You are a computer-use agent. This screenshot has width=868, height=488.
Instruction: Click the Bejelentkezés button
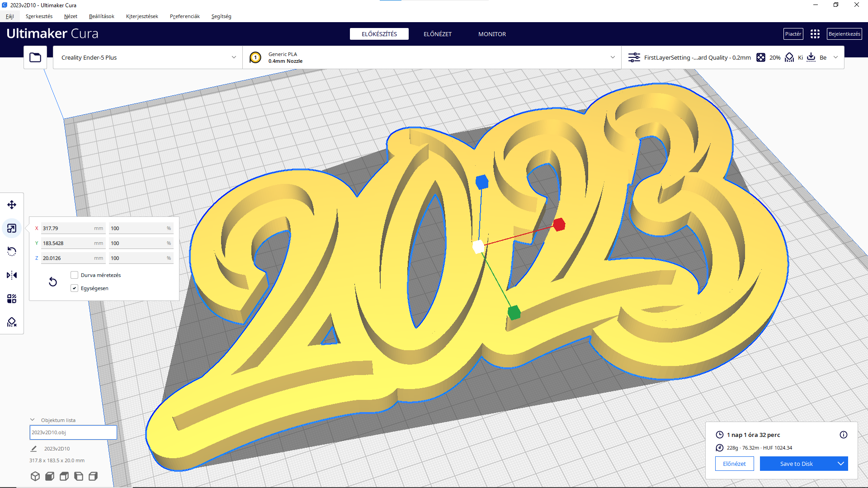844,33
